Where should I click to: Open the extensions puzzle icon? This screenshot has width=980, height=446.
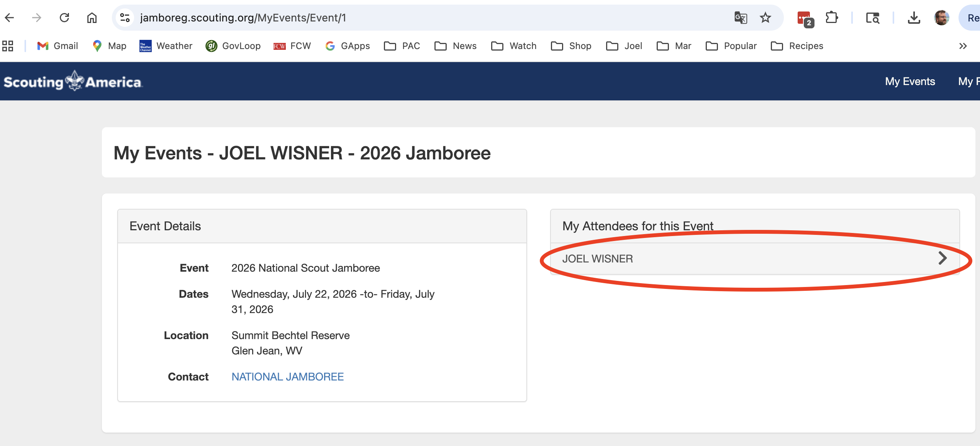click(x=831, y=18)
